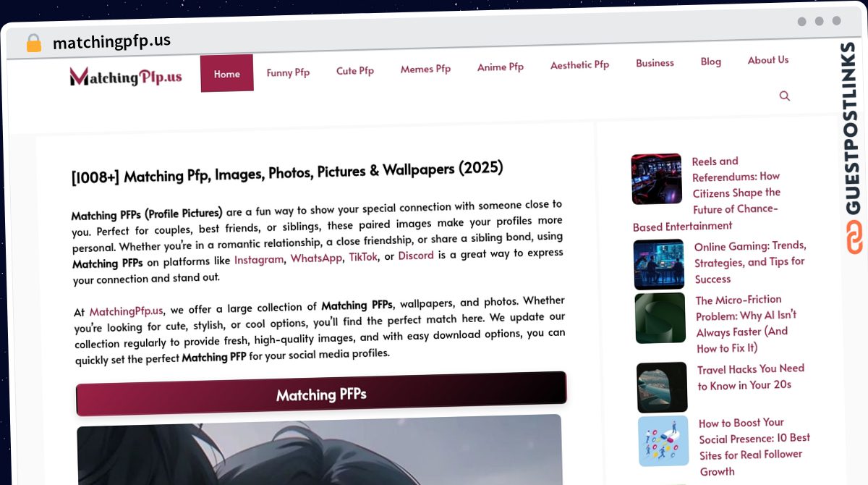The width and height of the screenshot is (868, 485).
Task: Open the Discord link
Action: pyautogui.click(x=416, y=255)
